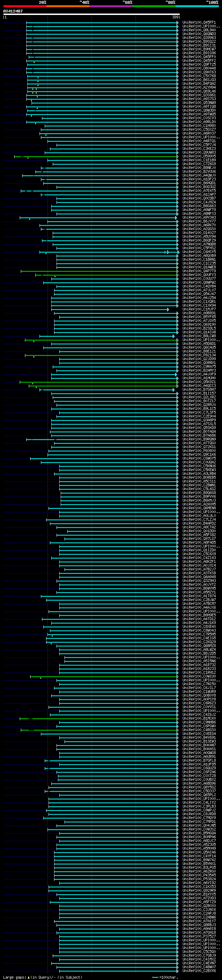Click the =100char. scale legend
Screen dimensions: 222x980
pos(165,977)
